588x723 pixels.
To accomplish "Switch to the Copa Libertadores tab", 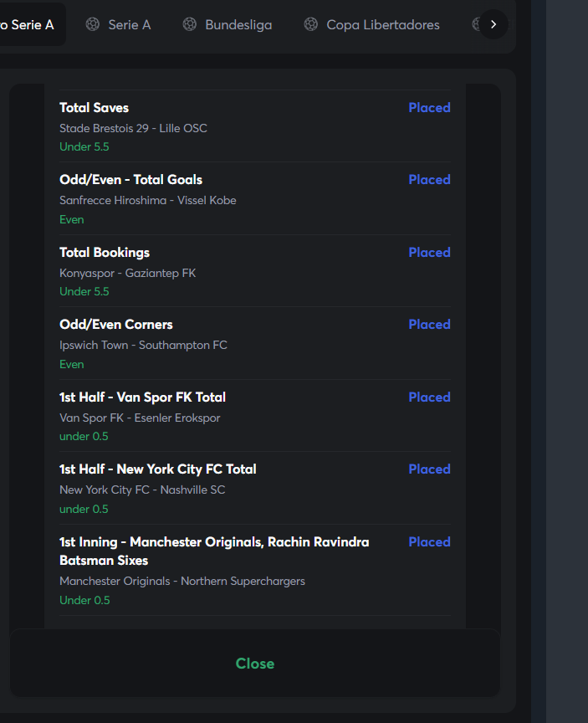I will (x=372, y=24).
